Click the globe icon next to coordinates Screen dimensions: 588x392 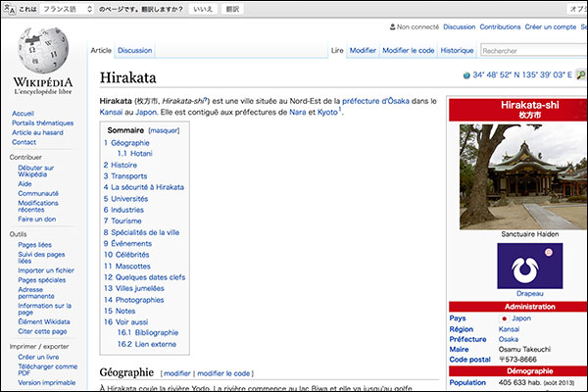465,74
